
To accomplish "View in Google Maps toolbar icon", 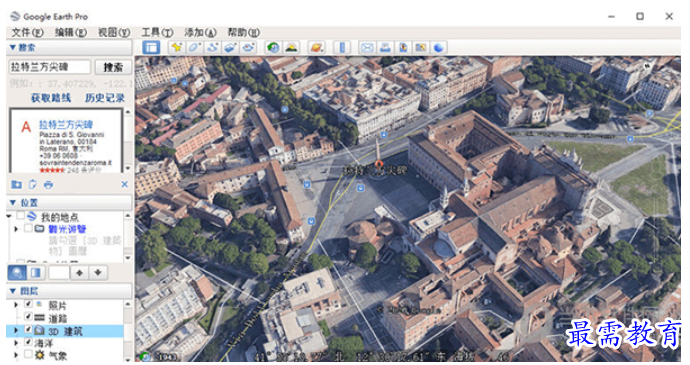I will pos(421,48).
